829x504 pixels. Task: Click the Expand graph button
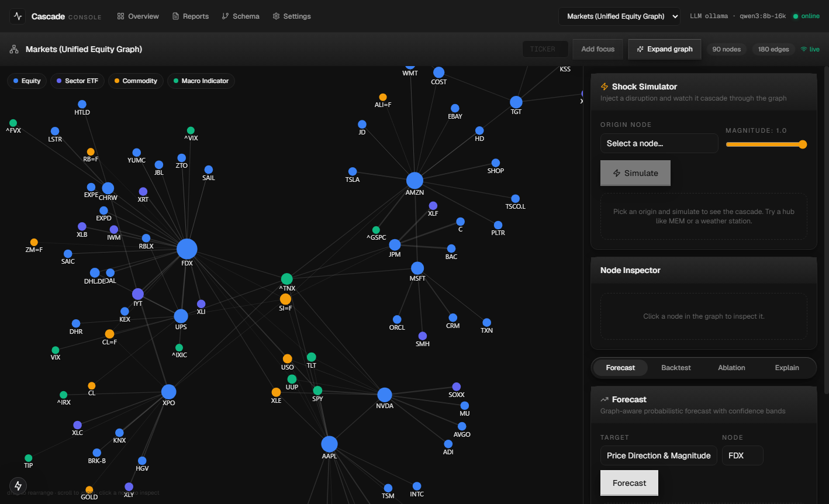(665, 49)
